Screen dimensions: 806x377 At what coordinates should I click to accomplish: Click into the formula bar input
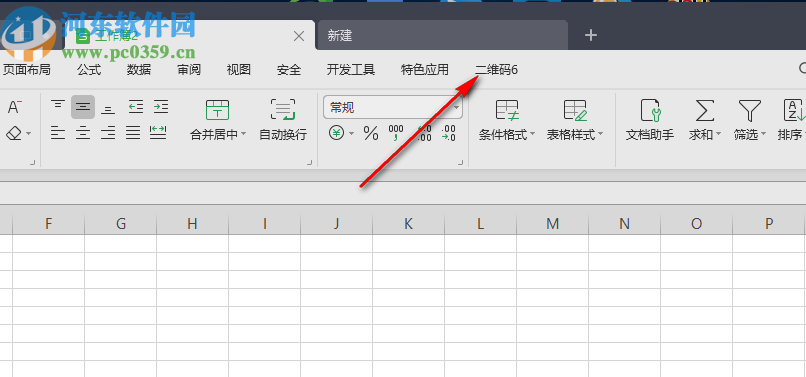(403, 193)
